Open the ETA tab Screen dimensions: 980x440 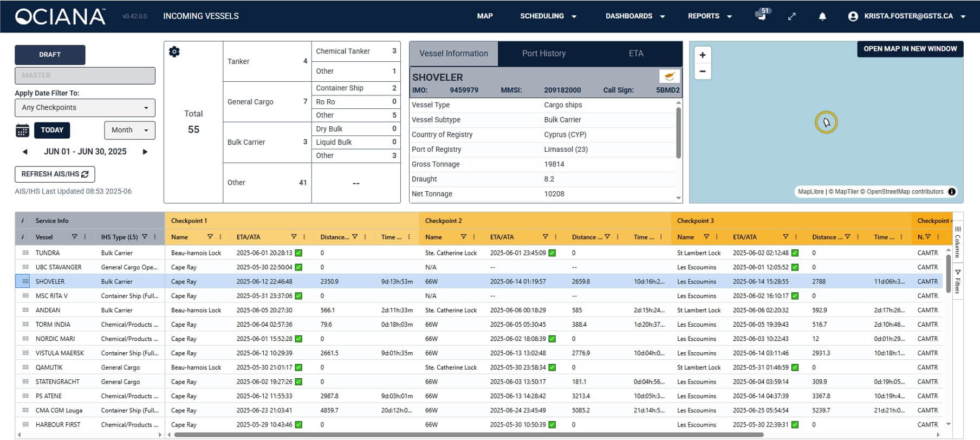pyautogui.click(x=636, y=54)
